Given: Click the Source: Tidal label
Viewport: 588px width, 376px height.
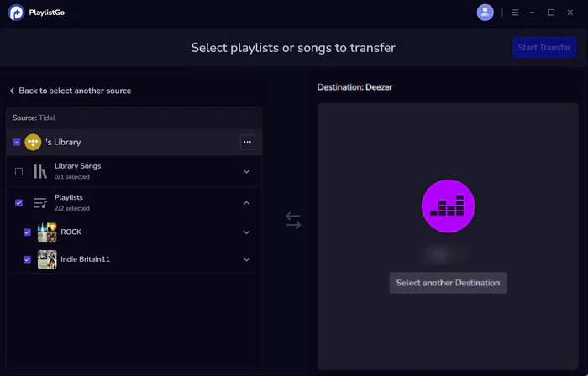Looking at the screenshot, I should click(x=34, y=118).
